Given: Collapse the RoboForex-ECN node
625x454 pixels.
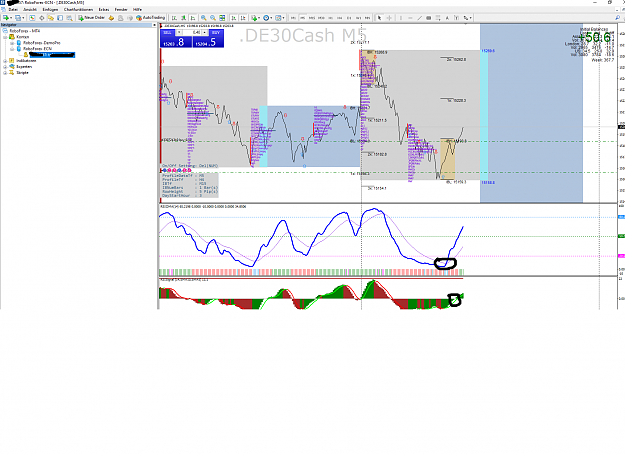Looking at the screenshot, I should pyautogui.click(x=12, y=49).
